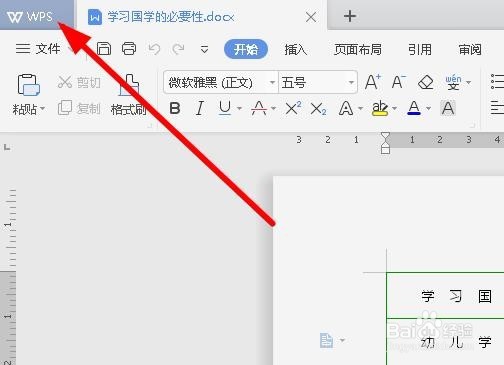This screenshot has height=365, width=504.
Task: Click the Save icon
Action: pyautogui.click(x=104, y=49)
